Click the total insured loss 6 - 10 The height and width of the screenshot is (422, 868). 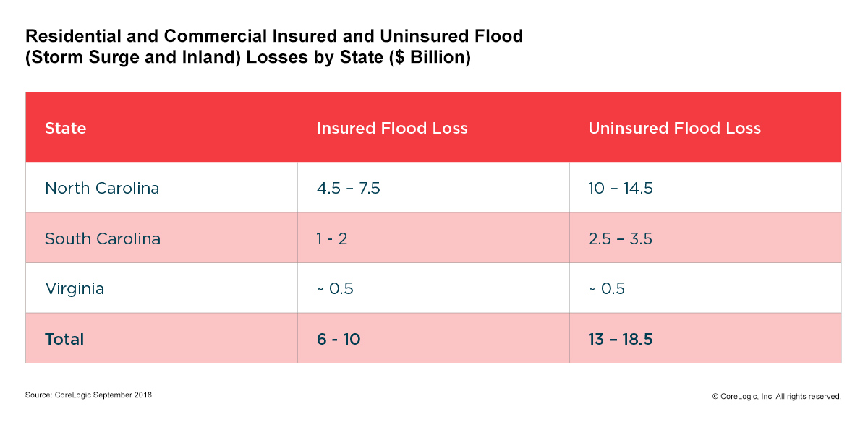(338, 339)
